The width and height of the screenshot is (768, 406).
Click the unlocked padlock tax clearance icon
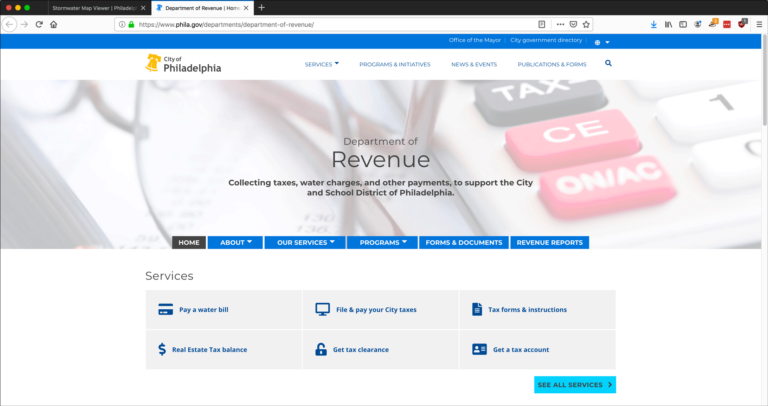321,349
